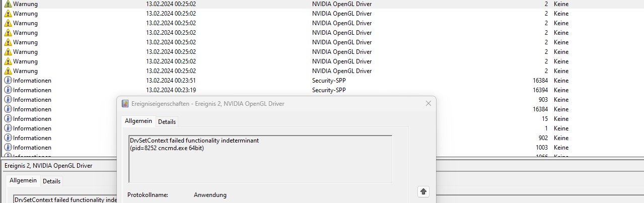Click the info icon of the event with ID 903
Screen dimensions: 644x203
tap(8, 100)
